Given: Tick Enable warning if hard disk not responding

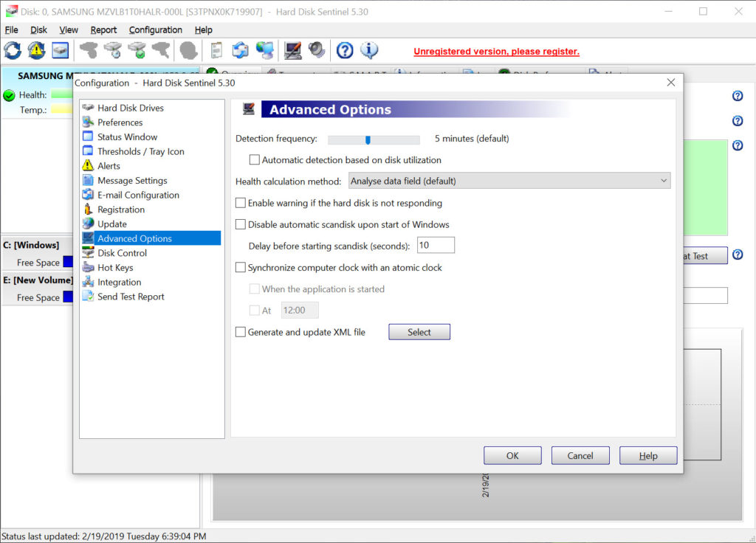Looking at the screenshot, I should pyautogui.click(x=241, y=203).
